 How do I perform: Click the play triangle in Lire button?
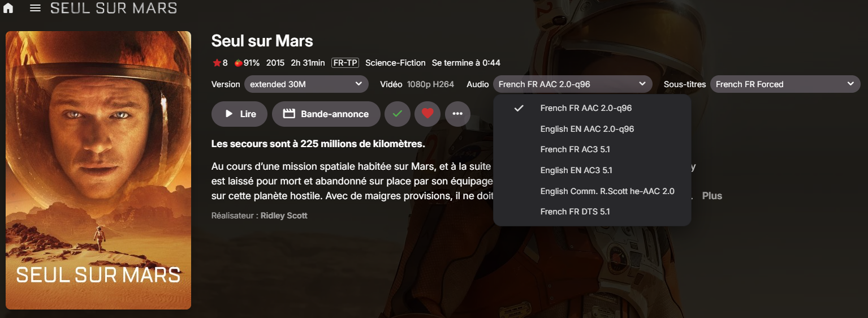coord(229,114)
